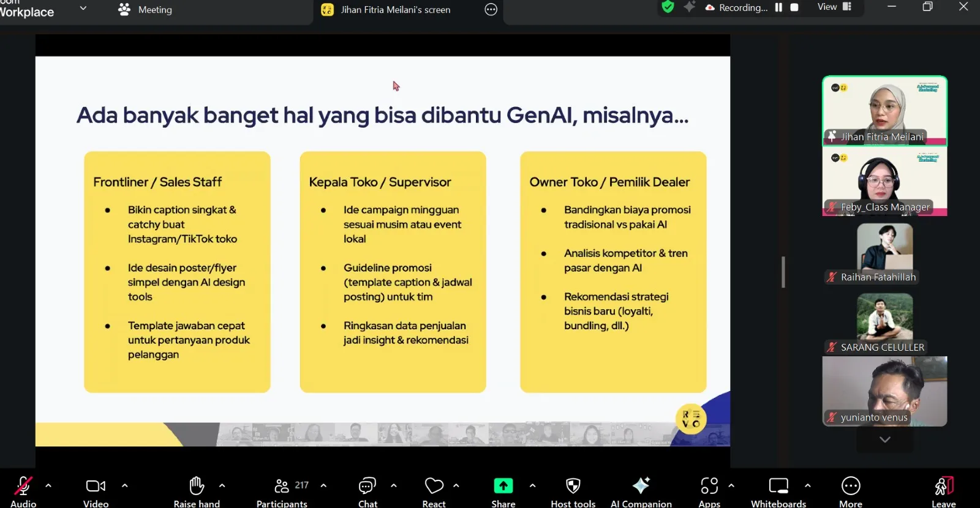Stop the recording
This screenshot has height=508, width=980.
tap(794, 7)
